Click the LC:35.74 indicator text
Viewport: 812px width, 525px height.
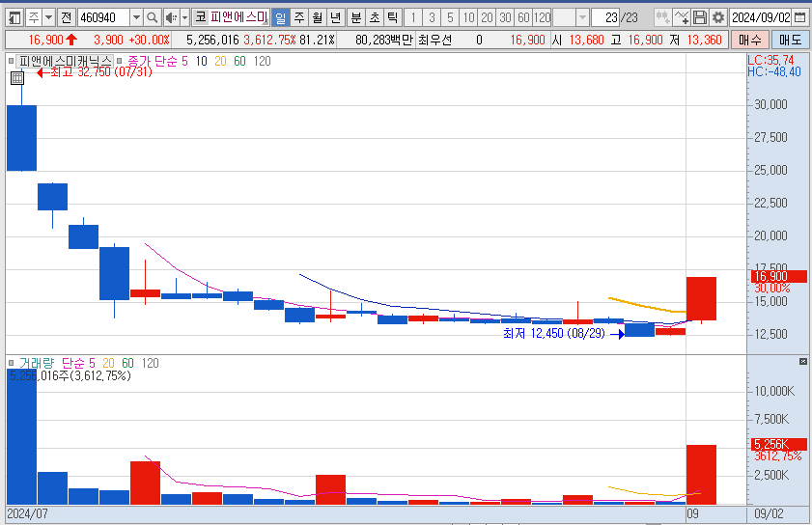770,60
